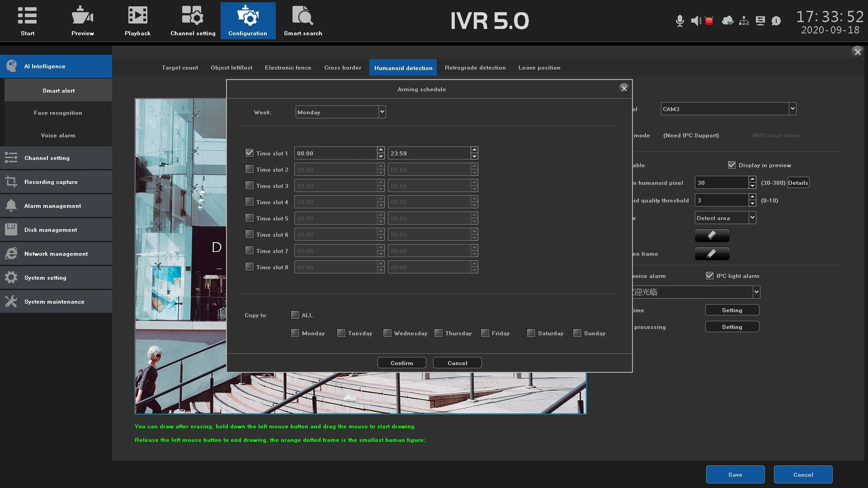Click the pencil draw frame button
This screenshot has height=488, width=868.
(x=712, y=253)
